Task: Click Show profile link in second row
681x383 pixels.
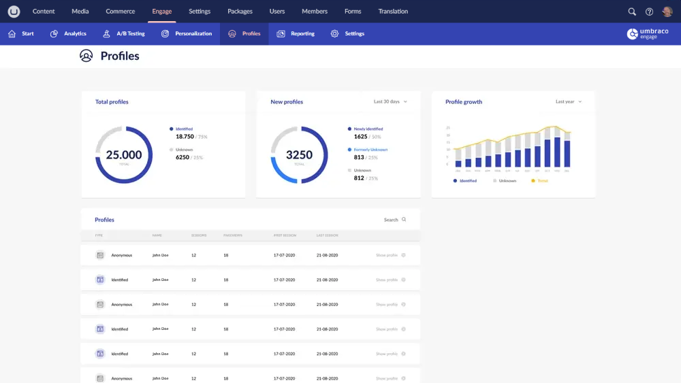Action: pos(387,280)
